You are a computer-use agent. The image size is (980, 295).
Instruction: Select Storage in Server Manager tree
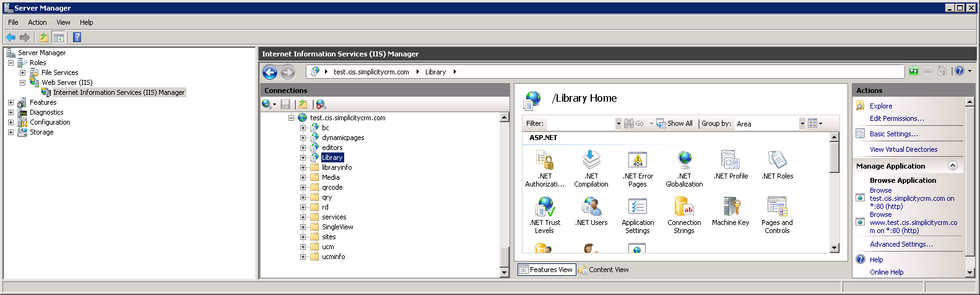[x=41, y=132]
